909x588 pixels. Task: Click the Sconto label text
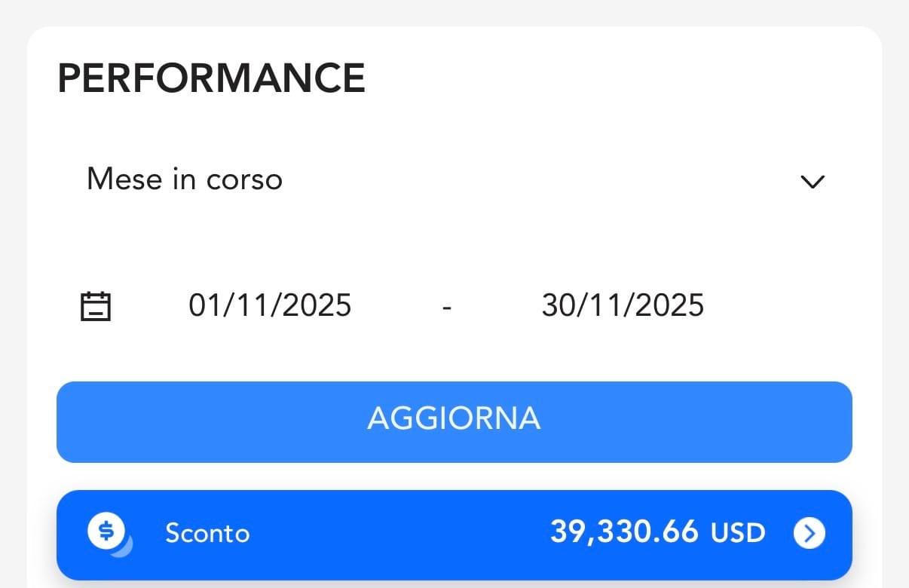207,534
